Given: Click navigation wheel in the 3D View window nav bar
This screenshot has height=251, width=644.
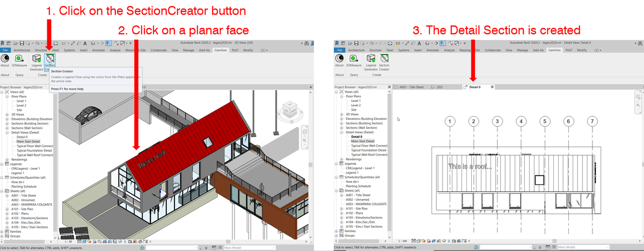Looking at the screenshot, I should (x=304, y=131).
